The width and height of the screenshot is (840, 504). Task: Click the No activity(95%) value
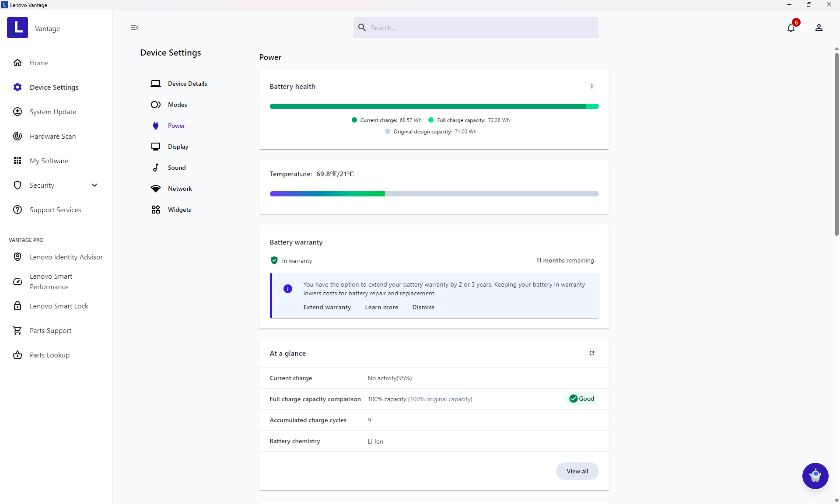[x=390, y=378]
